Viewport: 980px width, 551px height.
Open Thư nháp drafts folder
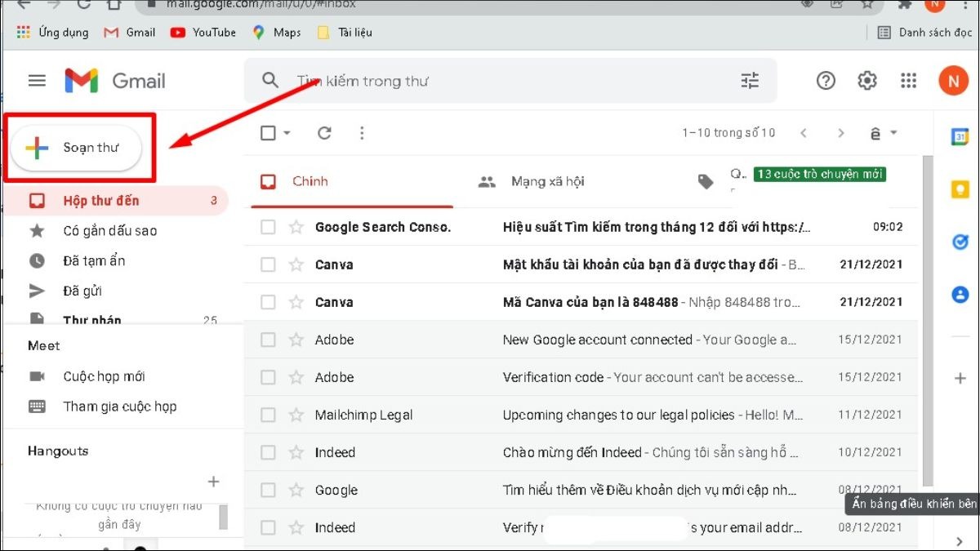pyautogui.click(x=116, y=317)
